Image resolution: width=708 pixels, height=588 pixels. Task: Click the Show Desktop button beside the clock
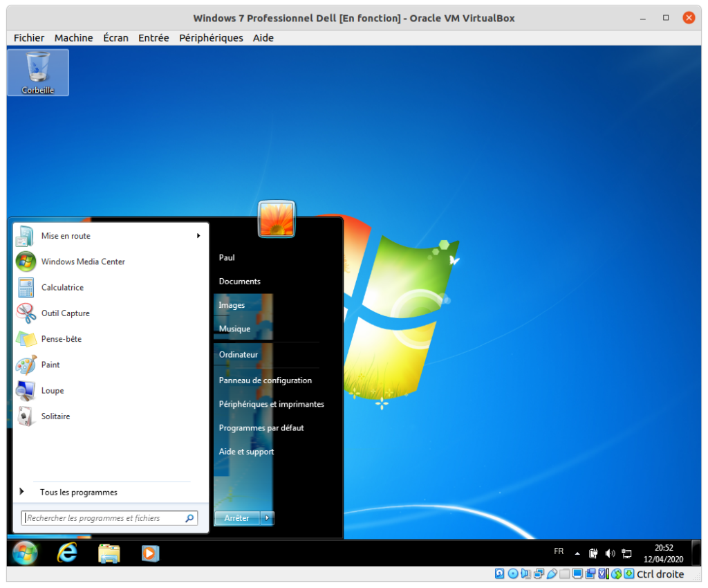(x=696, y=553)
